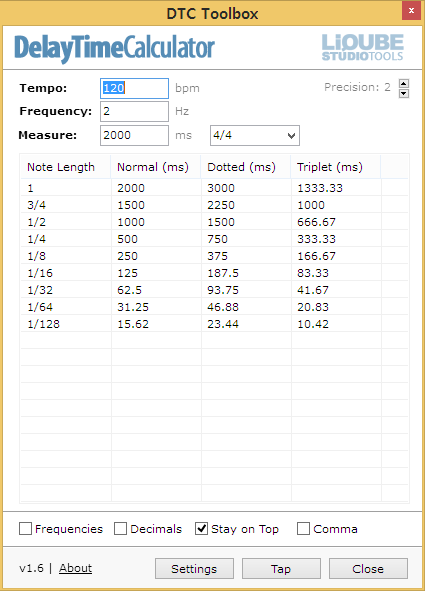Enable the Decimals checkbox
425x591 pixels.
point(120,529)
